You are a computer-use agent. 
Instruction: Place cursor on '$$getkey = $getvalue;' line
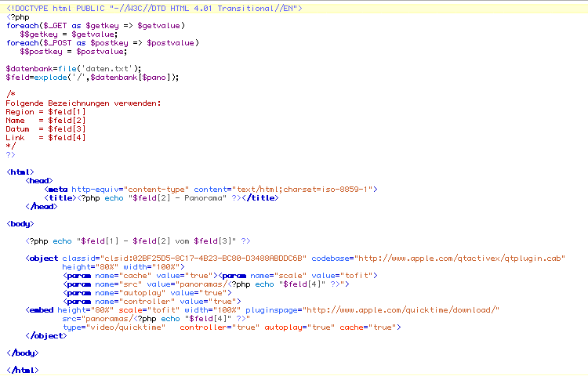tap(69, 34)
